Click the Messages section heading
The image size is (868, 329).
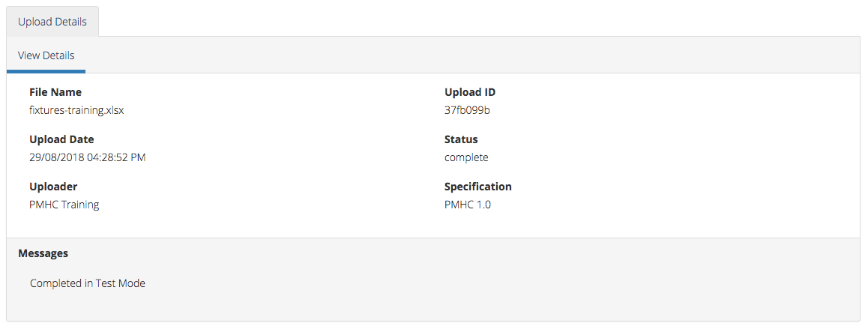43,253
